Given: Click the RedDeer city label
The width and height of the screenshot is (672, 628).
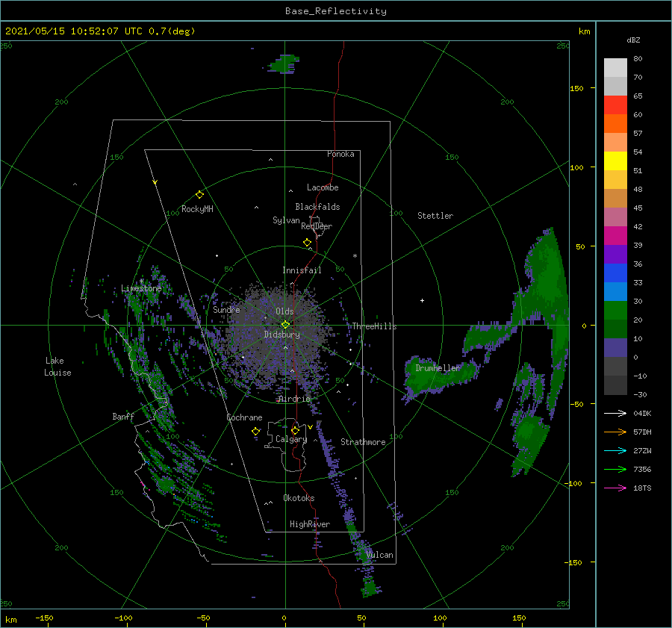Looking at the screenshot, I should tap(317, 226).
